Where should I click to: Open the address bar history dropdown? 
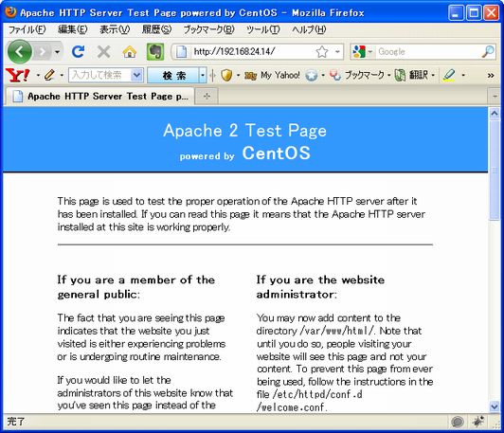click(x=337, y=51)
